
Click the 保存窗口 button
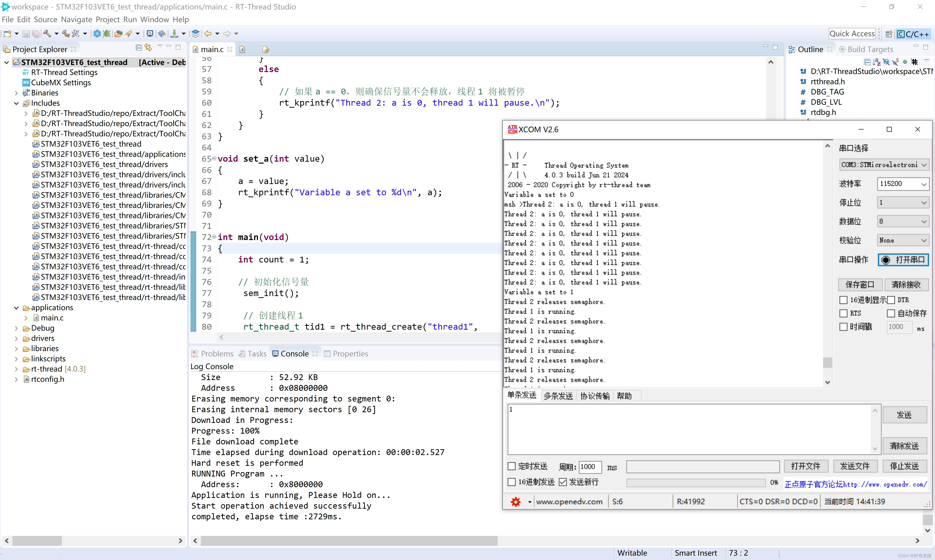(x=860, y=285)
